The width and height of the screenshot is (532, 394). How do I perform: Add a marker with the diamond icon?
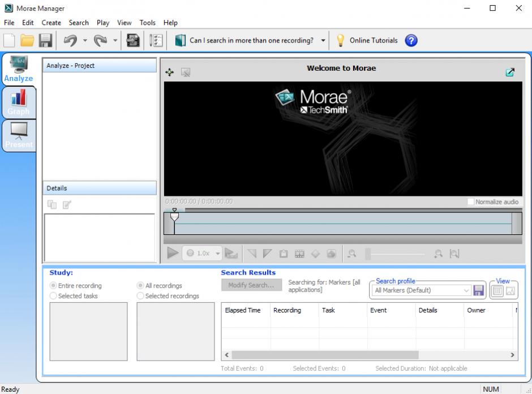316,254
